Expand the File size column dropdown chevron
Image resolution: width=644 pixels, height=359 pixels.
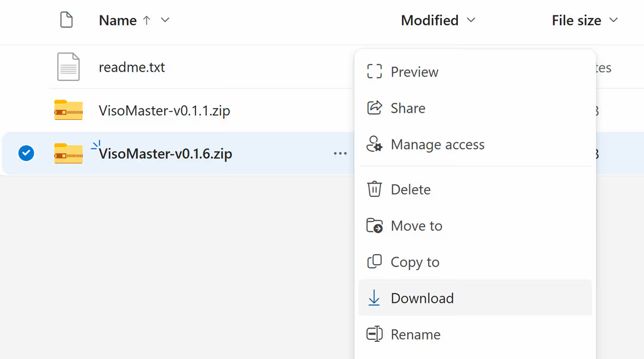pos(613,20)
